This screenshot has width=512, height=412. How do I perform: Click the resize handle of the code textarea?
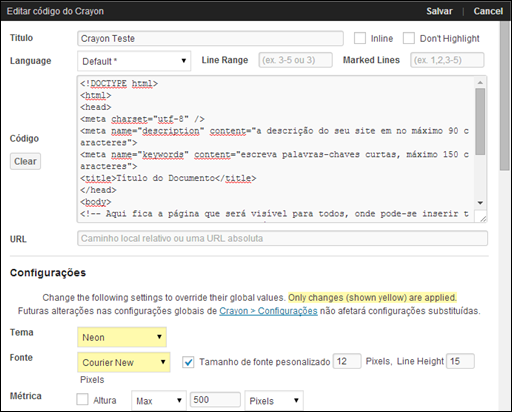(482, 218)
